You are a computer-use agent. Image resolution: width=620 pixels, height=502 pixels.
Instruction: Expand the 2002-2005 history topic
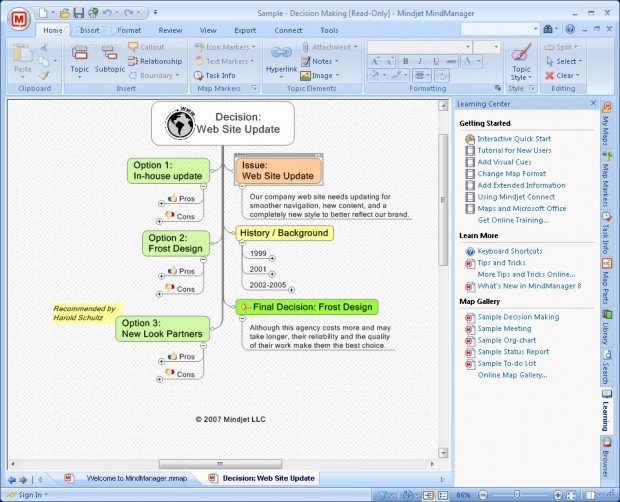click(x=291, y=290)
